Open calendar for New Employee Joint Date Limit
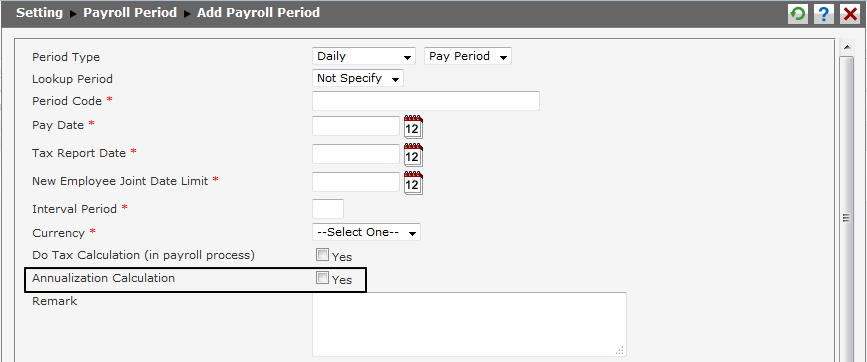This screenshot has height=362, width=867. 413,183
